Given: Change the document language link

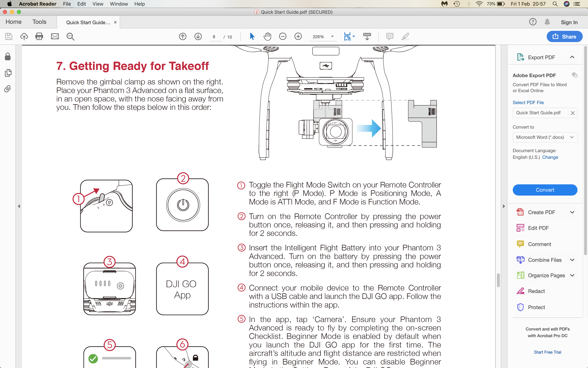Looking at the screenshot, I should [550, 157].
